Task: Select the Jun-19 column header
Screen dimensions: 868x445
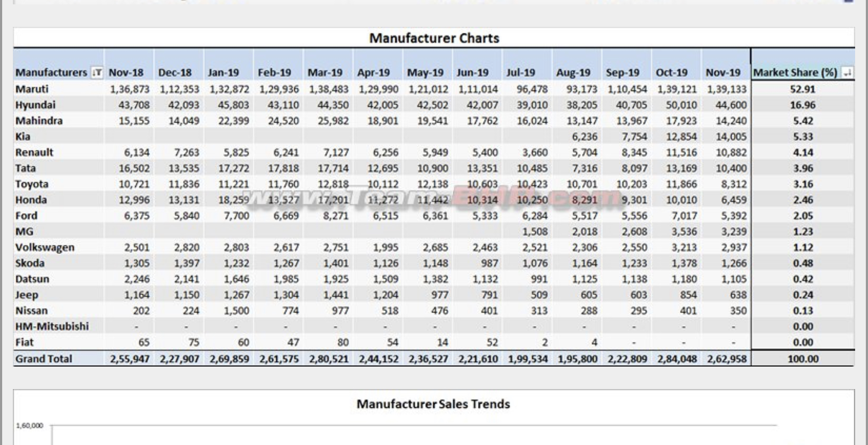Action: pyautogui.click(x=473, y=73)
